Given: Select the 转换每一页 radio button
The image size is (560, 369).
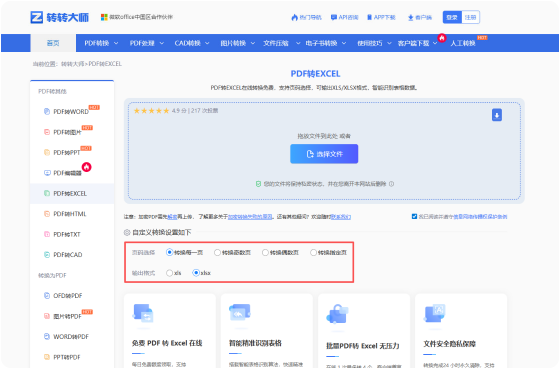Looking at the screenshot, I should 170,253.
